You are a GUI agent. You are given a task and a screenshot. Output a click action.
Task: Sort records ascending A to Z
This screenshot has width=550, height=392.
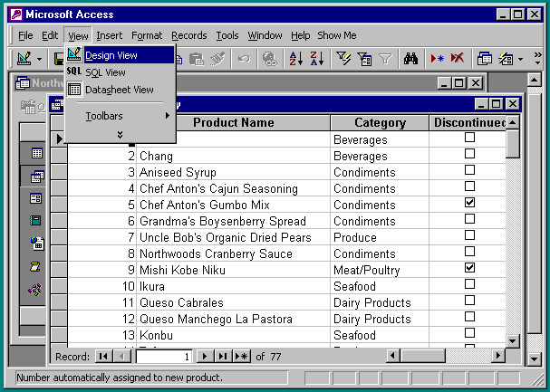pos(295,59)
